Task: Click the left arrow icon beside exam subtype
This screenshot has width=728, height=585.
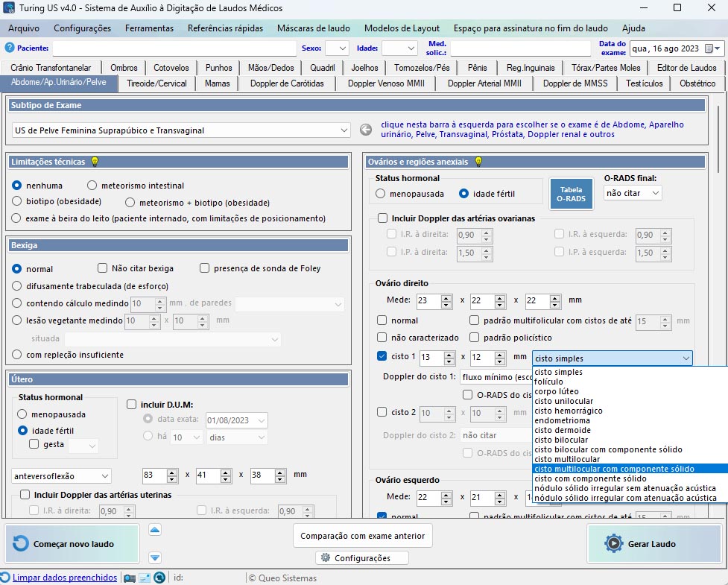Action: (x=366, y=130)
